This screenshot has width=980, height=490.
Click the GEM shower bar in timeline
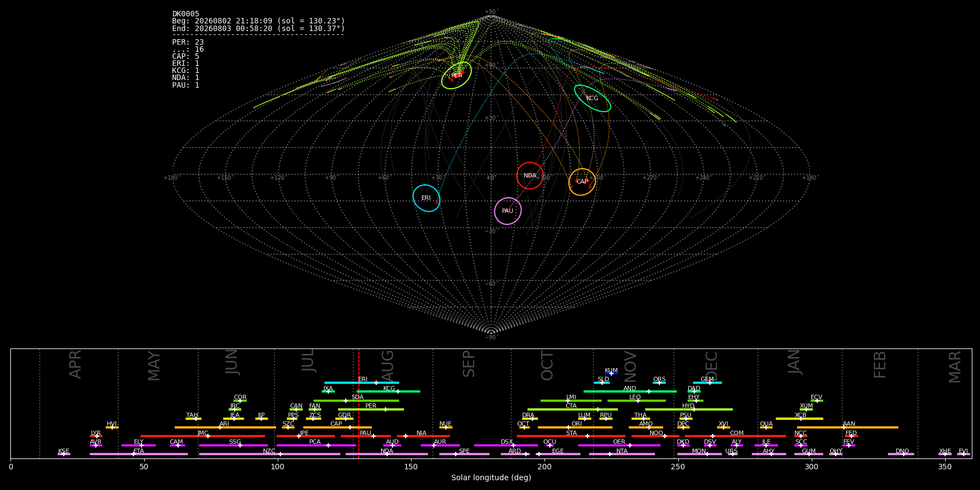click(707, 383)
